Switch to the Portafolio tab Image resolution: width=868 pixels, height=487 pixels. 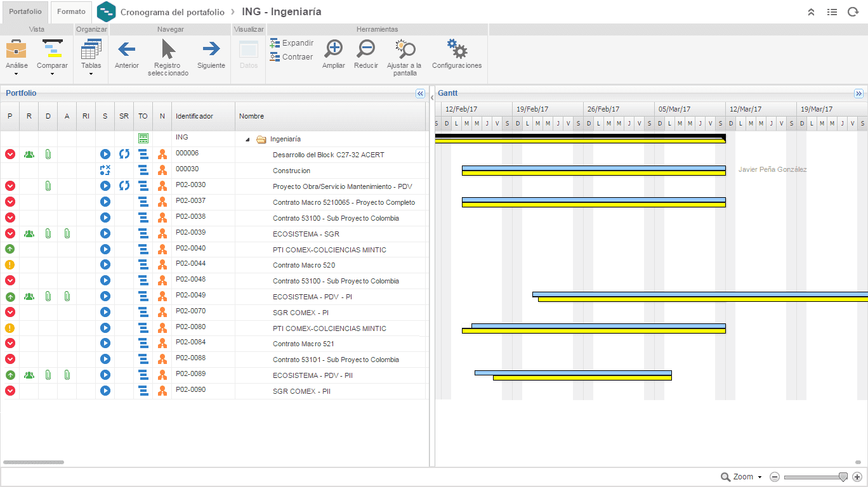(x=25, y=12)
